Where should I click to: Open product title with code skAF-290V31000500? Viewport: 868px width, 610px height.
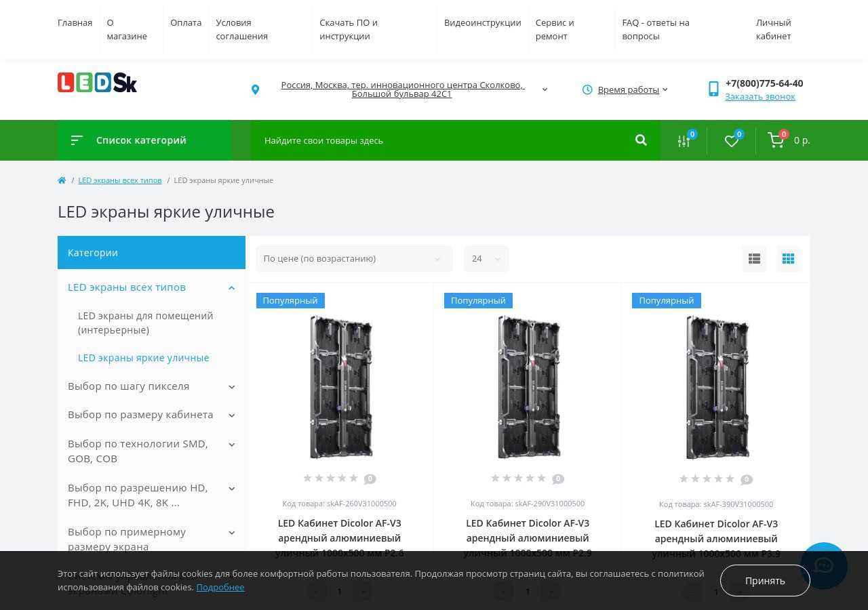click(x=528, y=538)
